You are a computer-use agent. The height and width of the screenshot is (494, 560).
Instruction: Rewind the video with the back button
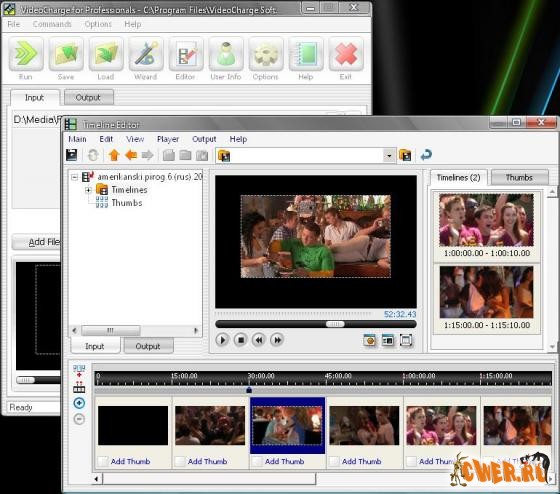pos(259,340)
